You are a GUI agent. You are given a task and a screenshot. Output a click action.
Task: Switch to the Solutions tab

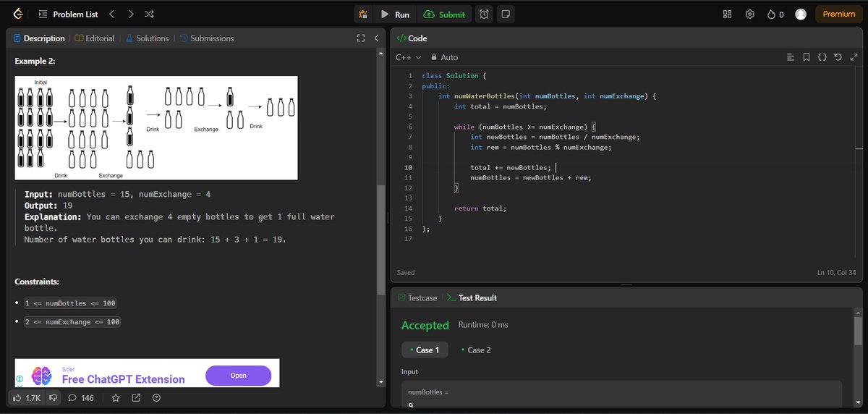pos(148,38)
